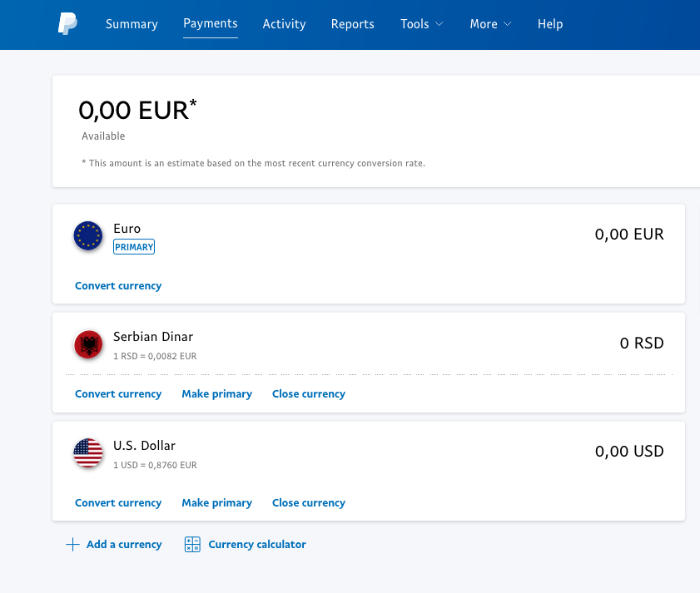Click the U.S. Dollar flag icon
This screenshot has width=700, height=593.
coord(88,453)
